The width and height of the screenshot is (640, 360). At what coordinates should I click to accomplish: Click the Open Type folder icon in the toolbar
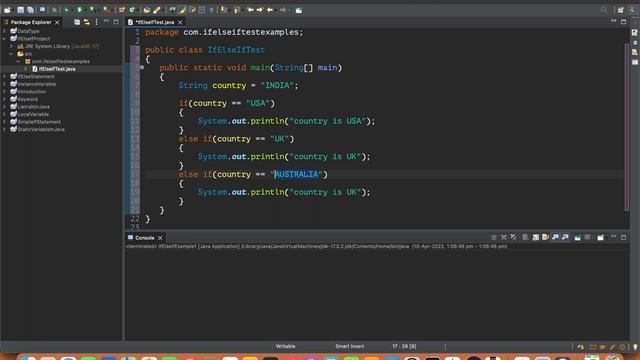pyautogui.click(x=147, y=10)
